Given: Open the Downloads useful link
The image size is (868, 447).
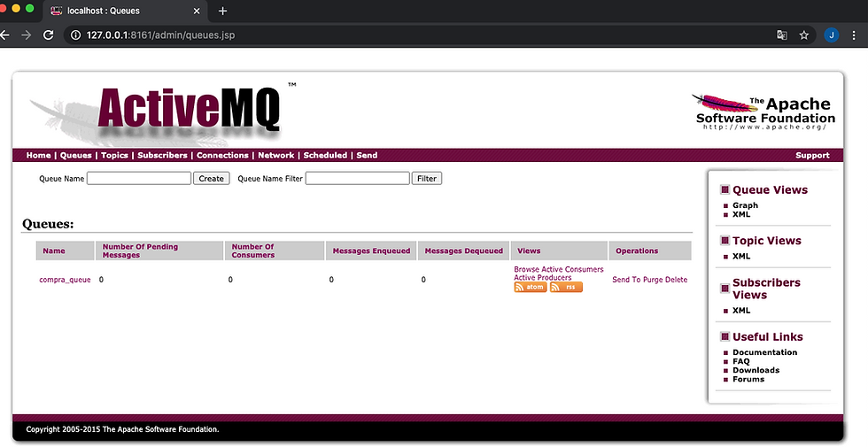Looking at the screenshot, I should 756,370.
